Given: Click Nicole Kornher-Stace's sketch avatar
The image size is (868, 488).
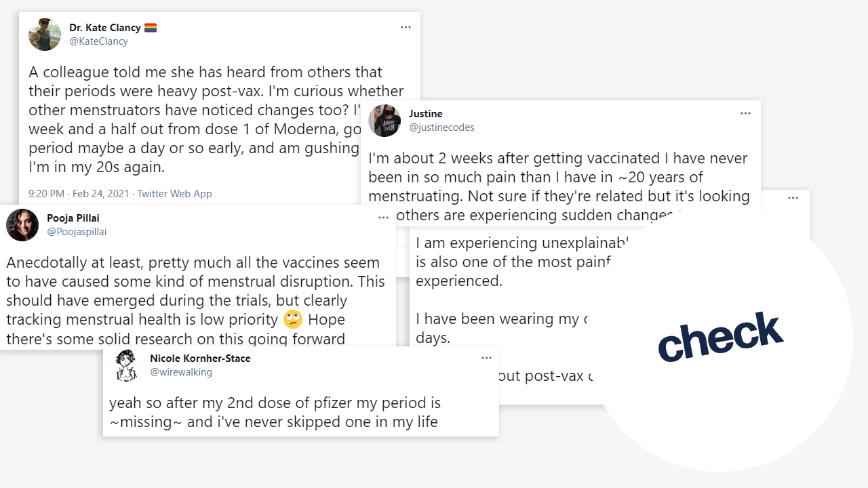Looking at the screenshot, I should [x=126, y=365].
